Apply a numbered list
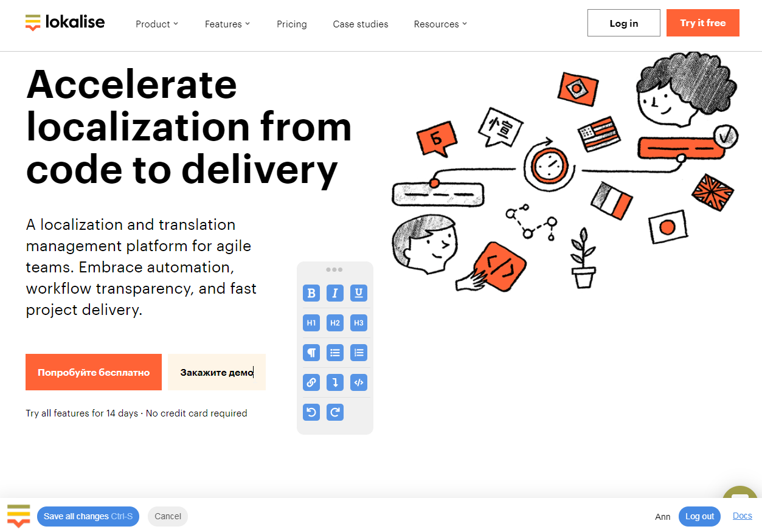 [358, 352]
